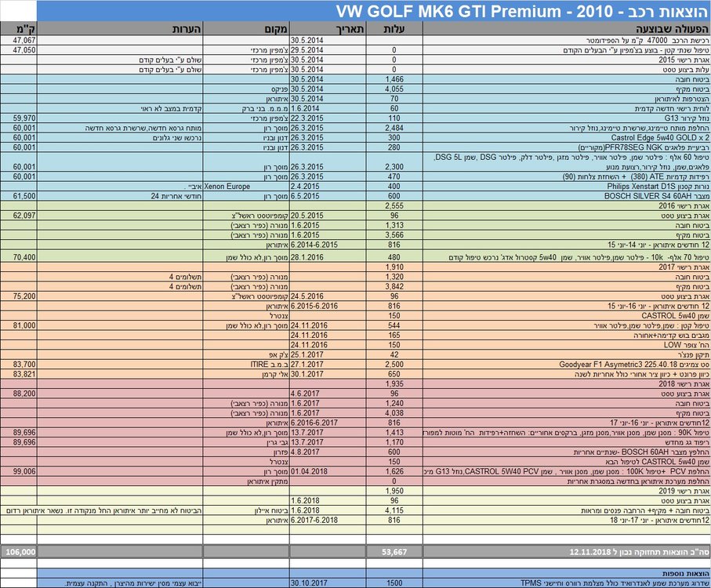
Task: Click the "הפעולה שבוצעה" column header
Action: (566, 28)
